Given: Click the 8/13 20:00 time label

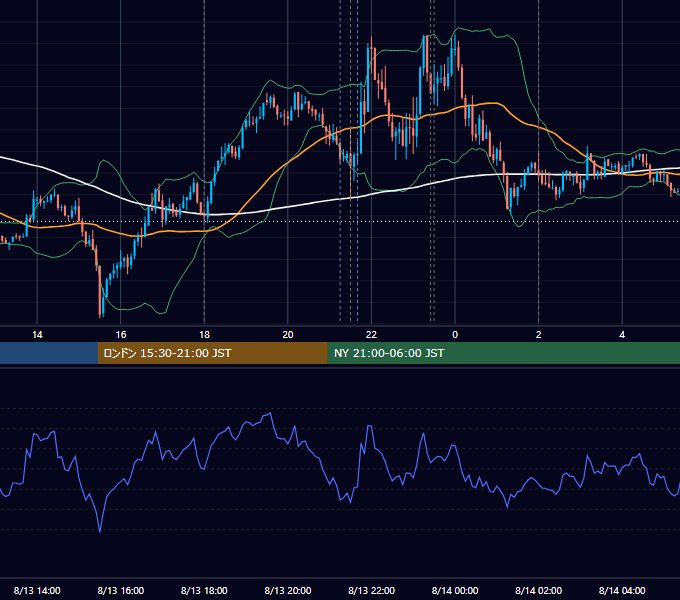Looking at the screenshot, I should click(x=288, y=590).
